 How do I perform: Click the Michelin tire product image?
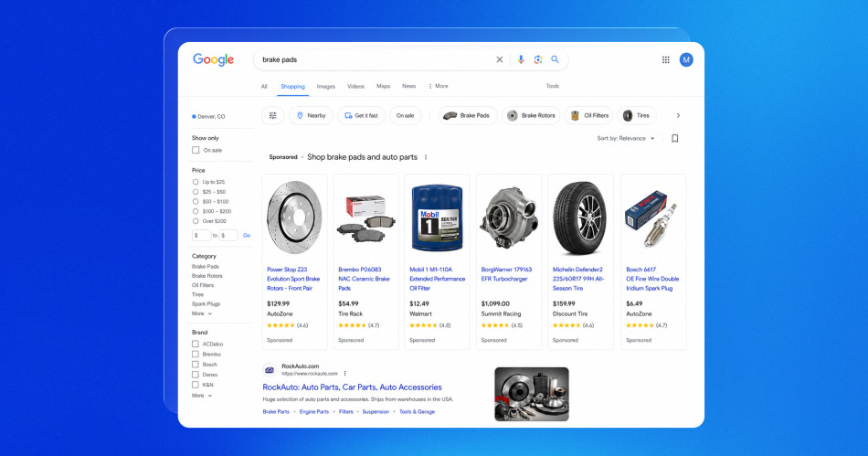pyautogui.click(x=580, y=218)
